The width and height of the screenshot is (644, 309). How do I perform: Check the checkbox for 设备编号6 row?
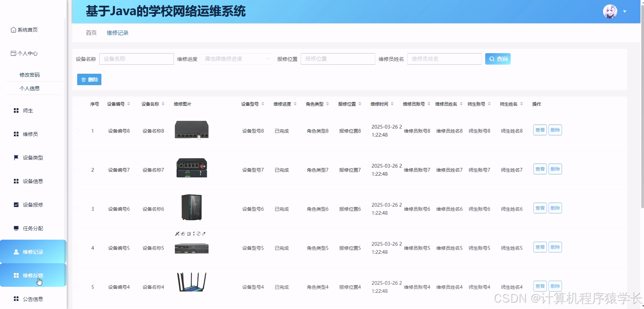[76, 209]
